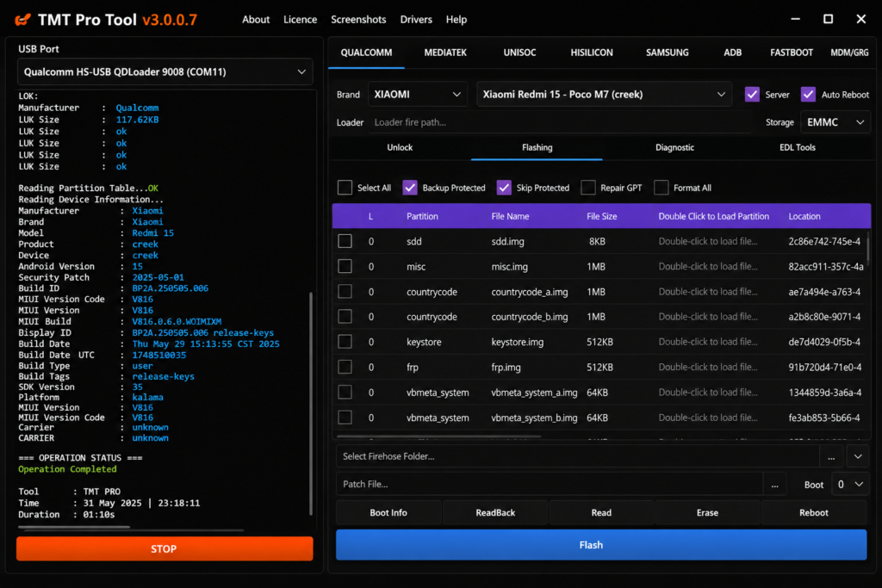This screenshot has height=588, width=882.
Task: Open the Diagnostic sub-tab
Action: 674,148
